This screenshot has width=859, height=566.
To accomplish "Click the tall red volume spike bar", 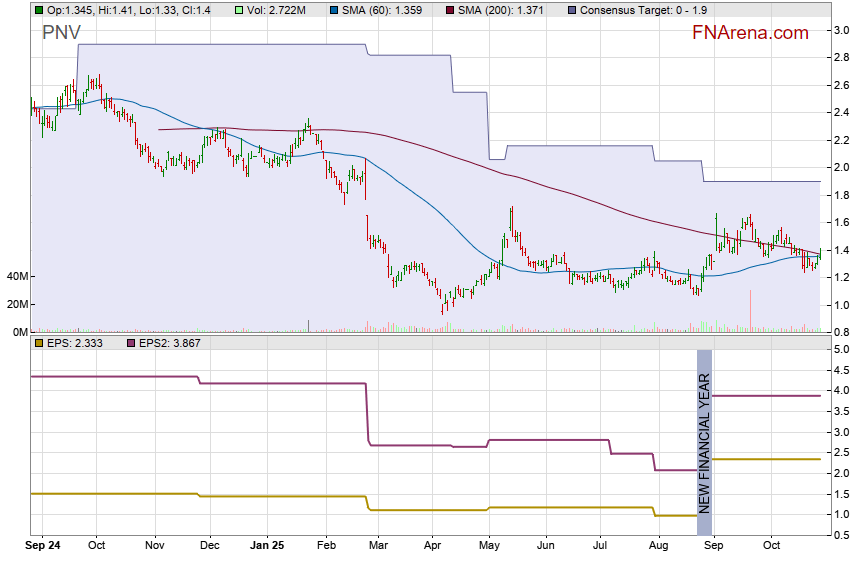I will (750, 310).
